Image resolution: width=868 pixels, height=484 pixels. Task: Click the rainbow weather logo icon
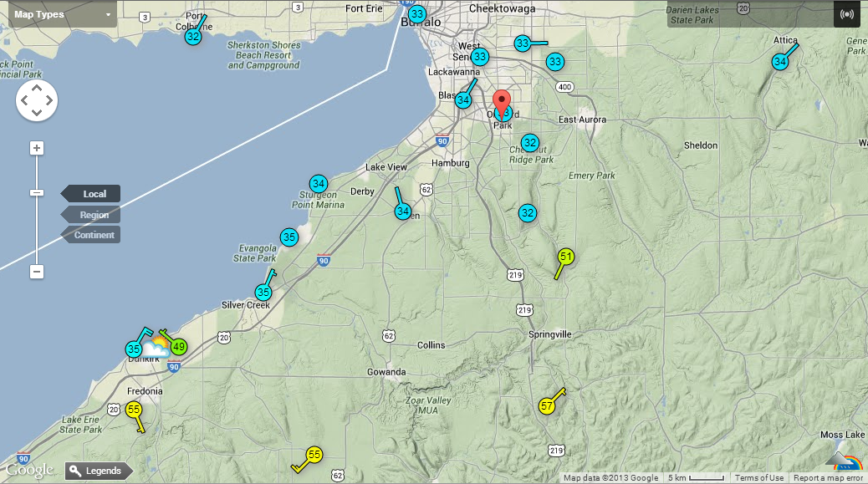[x=845, y=462]
